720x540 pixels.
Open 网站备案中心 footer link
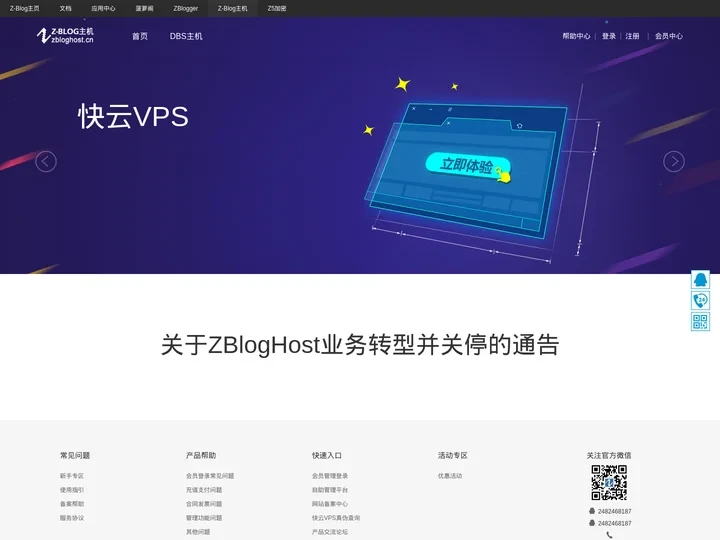click(330, 504)
